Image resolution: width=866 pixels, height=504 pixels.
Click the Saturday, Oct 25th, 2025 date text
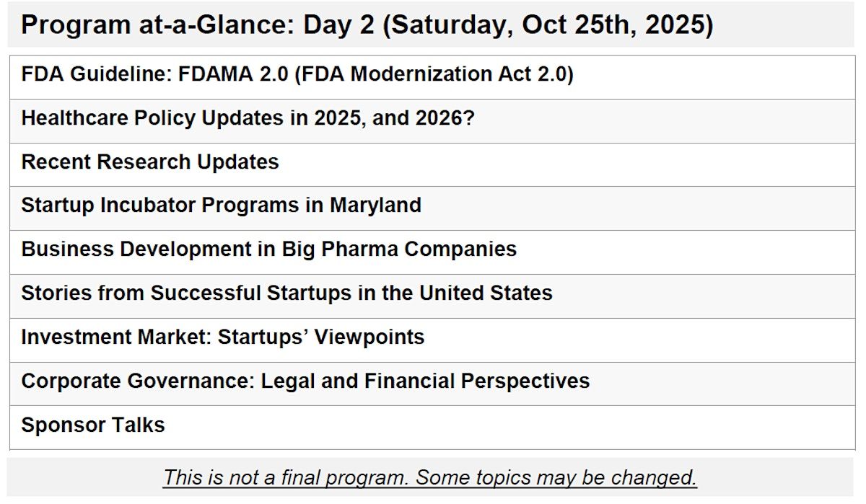point(547,25)
